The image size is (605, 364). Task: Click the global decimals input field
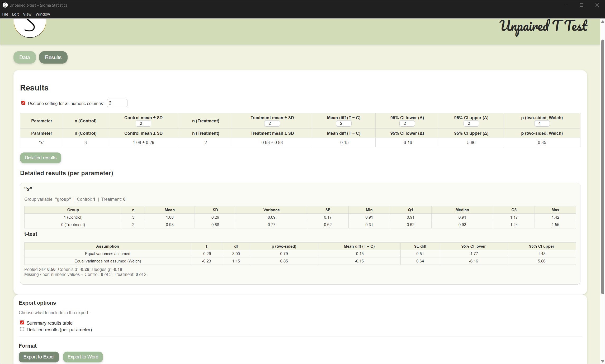tap(117, 103)
